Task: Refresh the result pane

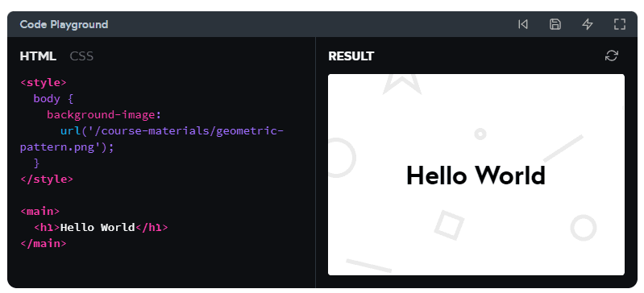Action: 611,56
